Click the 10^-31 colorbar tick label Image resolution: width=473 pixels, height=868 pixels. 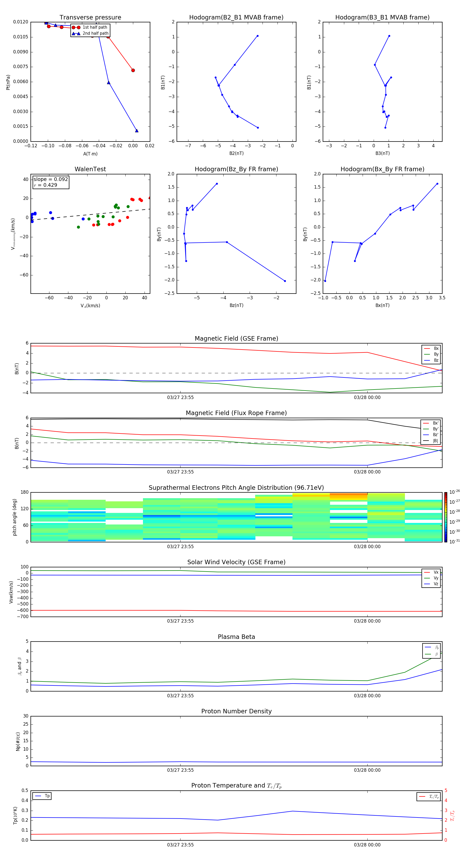[455, 542]
